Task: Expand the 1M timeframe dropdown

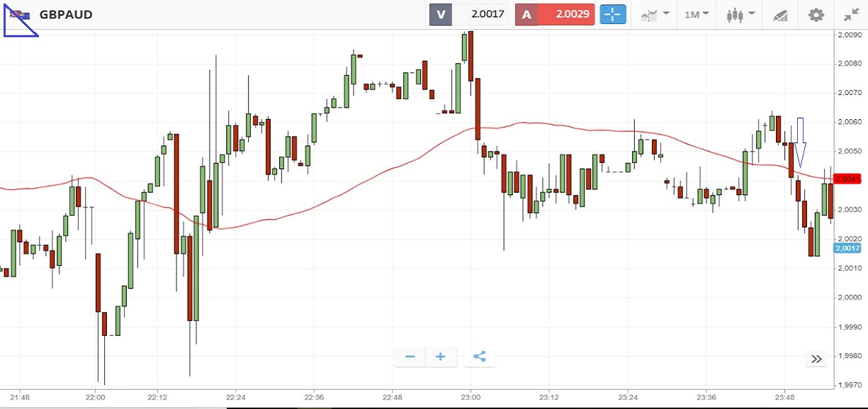Action: point(697,14)
